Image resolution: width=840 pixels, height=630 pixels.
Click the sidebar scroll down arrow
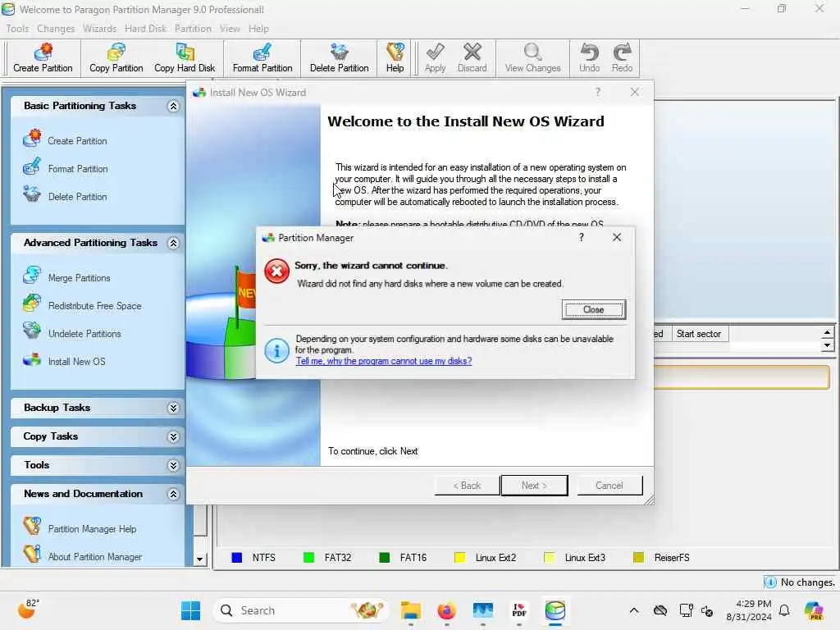click(199, 559)
